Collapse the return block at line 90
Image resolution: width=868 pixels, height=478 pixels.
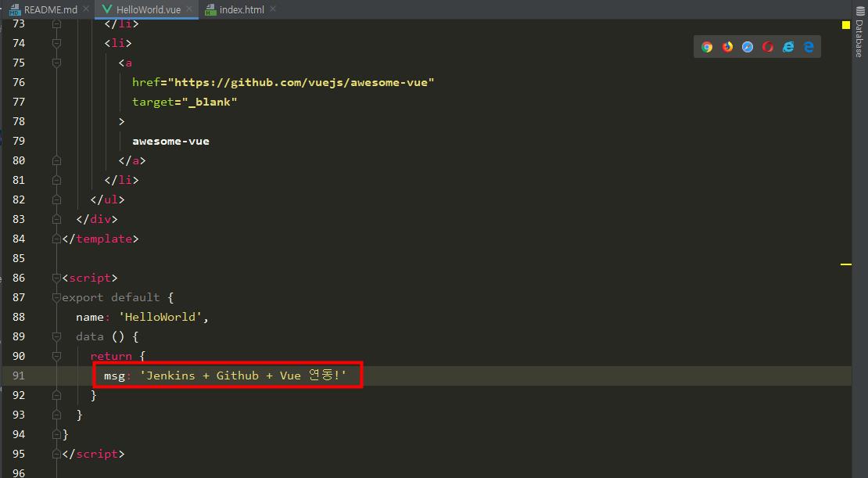[56, 356]
